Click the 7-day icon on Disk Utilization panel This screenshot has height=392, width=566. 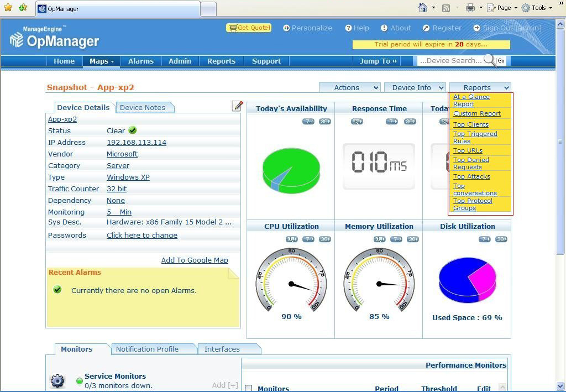point(485,239)
